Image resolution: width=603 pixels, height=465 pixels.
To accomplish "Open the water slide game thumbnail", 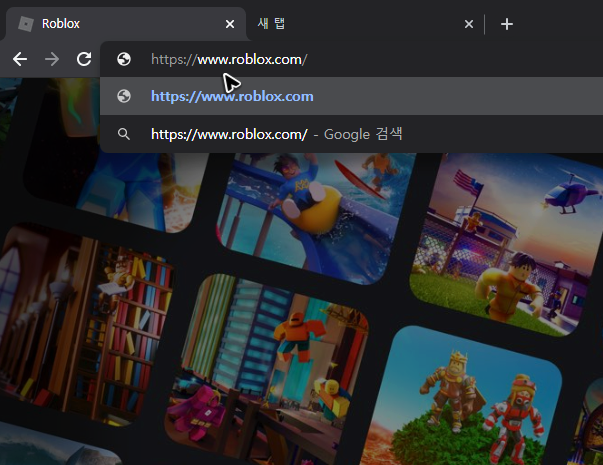I will coord(315,218).
